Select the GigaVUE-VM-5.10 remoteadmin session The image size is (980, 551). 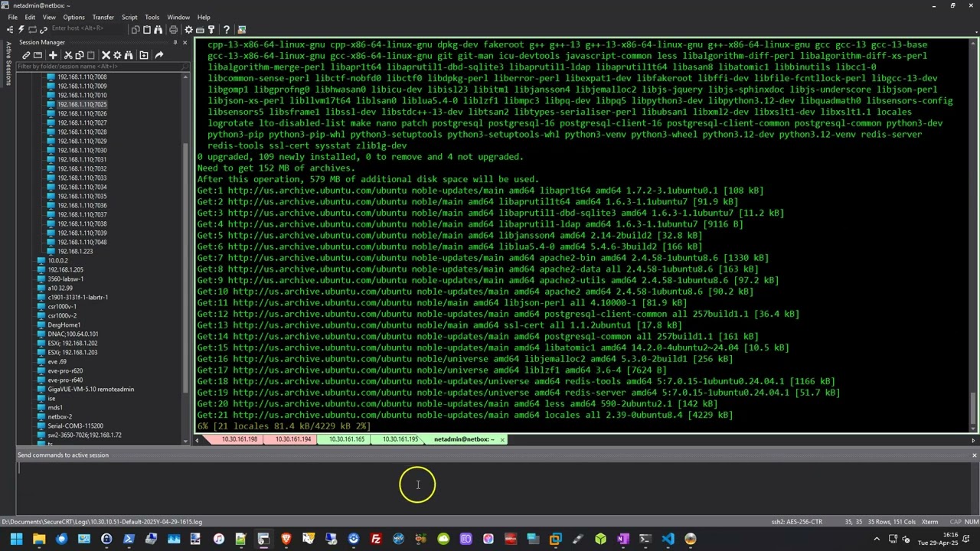tap(90, 390)
